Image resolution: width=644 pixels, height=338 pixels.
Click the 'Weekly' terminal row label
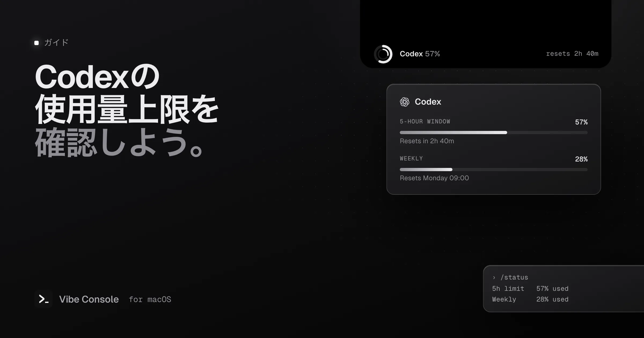pyautogui.click(x=504, y=299)
